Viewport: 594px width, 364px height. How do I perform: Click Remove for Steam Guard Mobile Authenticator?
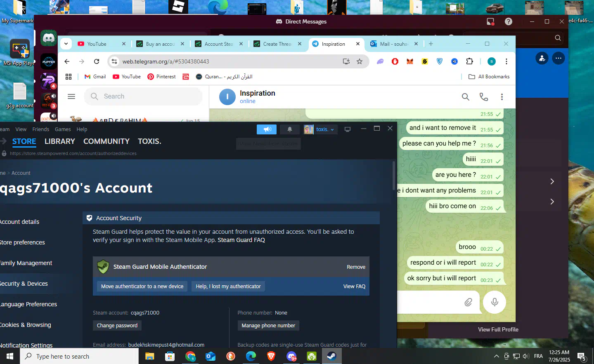click(356, 267)
